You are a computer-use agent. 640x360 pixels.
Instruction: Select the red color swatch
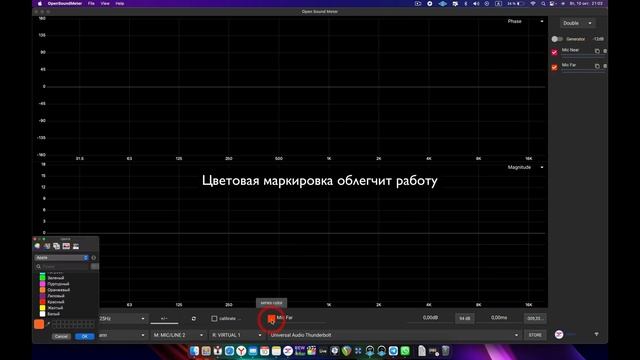tap(42, 302)
